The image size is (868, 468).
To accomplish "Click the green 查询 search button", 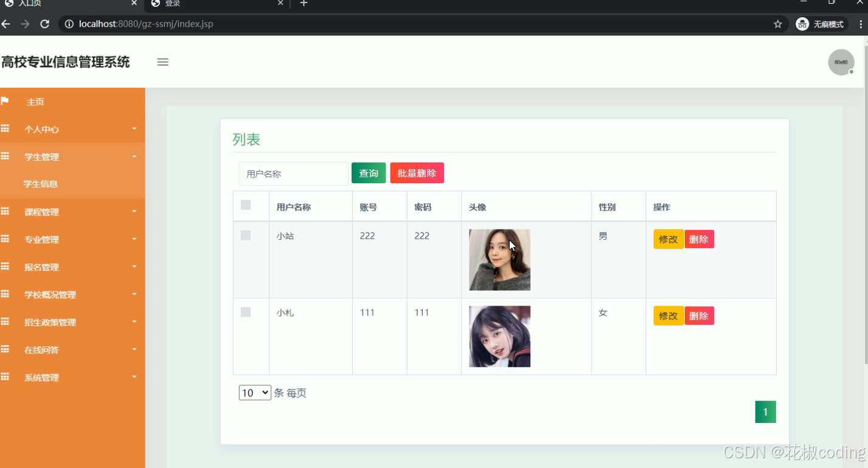I will point(368,173).
